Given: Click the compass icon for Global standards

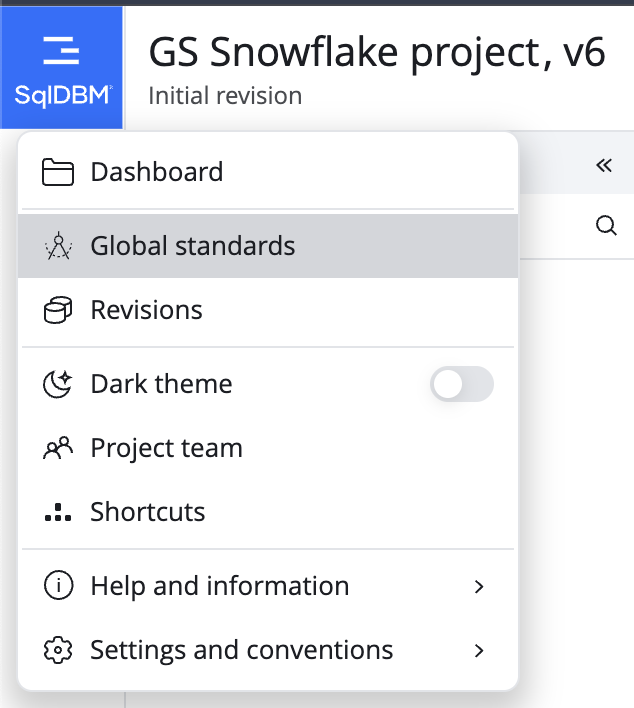Looking at the screenshot, I should [58, 246].
